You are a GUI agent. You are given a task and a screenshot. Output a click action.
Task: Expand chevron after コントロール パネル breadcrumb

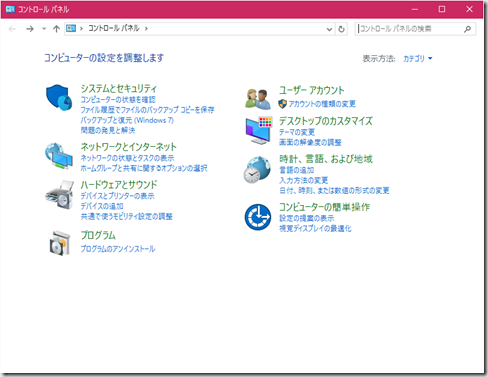[146, 29]
